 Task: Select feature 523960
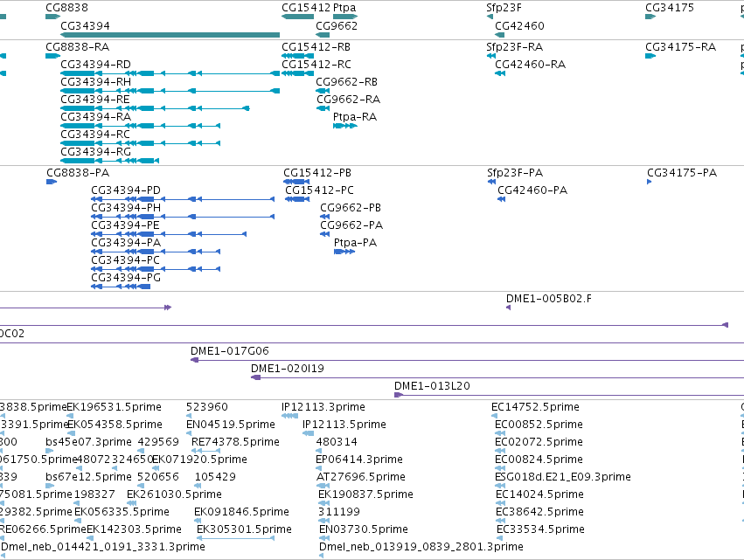(207, 407)
